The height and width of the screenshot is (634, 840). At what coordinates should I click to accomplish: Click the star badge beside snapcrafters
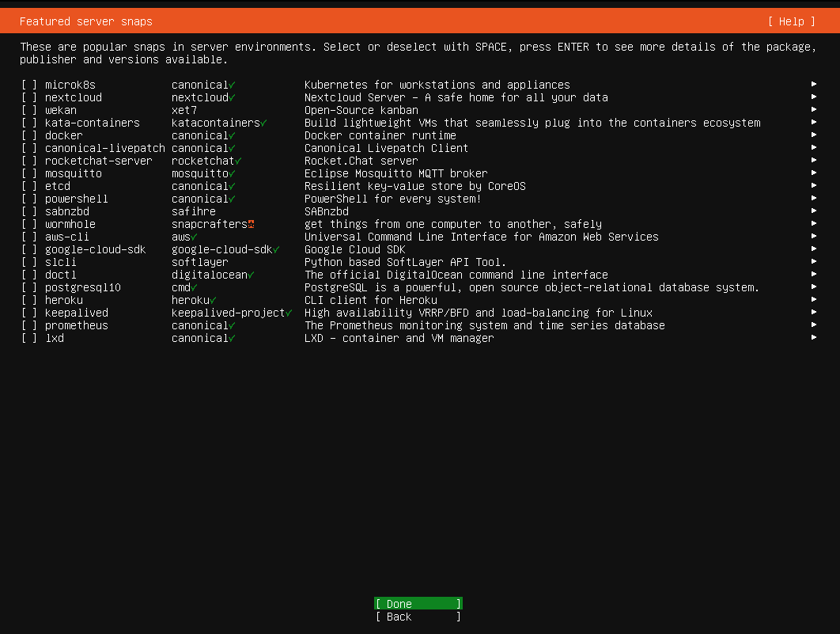pyautogui.click(x=251, y=224)
